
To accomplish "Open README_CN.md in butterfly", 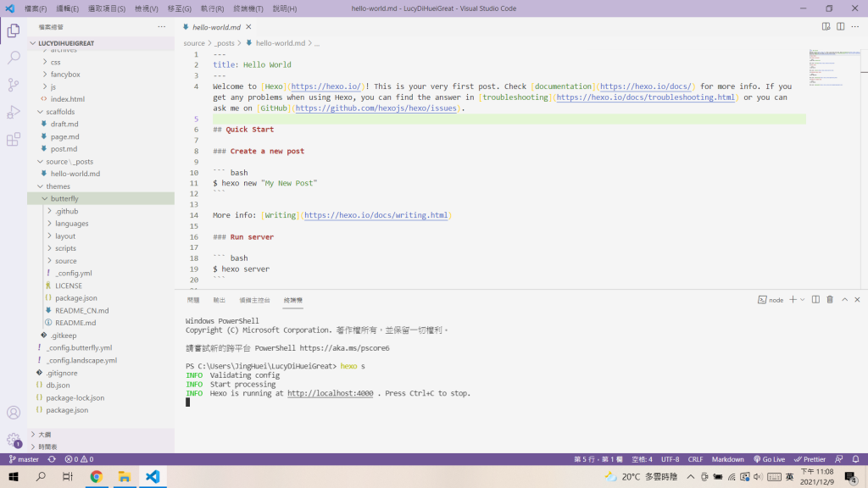I will click(101, 310).
